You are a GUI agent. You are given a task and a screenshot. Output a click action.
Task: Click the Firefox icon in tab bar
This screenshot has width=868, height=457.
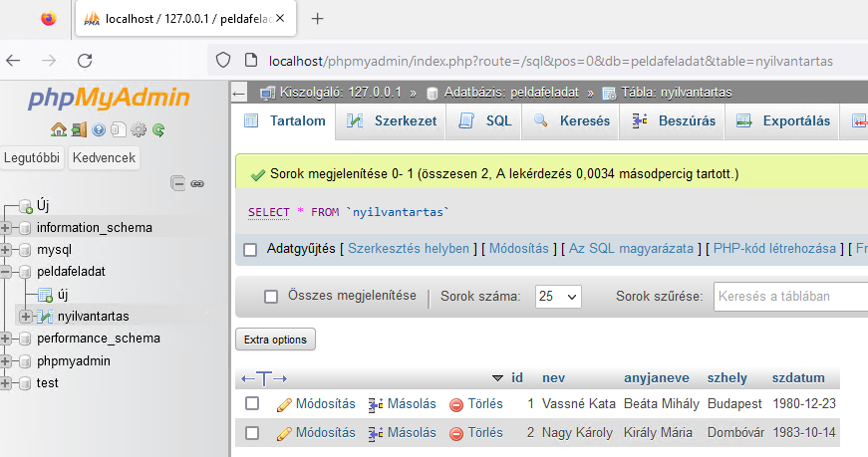click(49, 19)
